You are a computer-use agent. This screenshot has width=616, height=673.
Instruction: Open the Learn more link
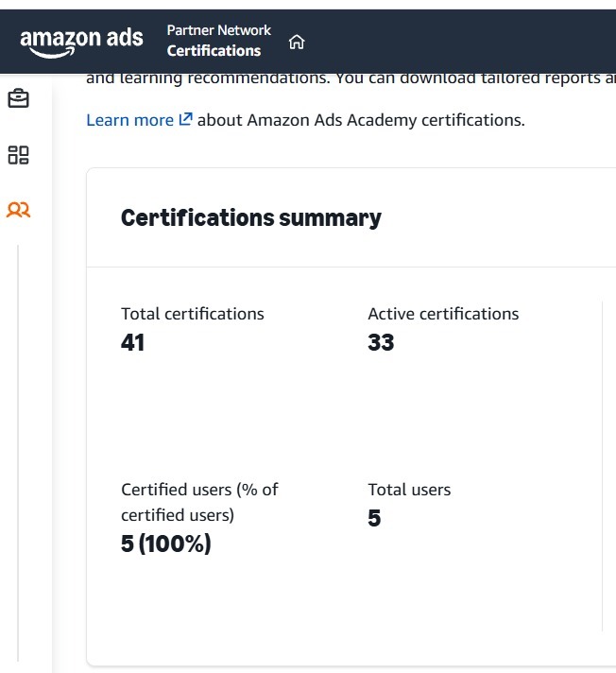pyautogui.click(x=130, y=120)
